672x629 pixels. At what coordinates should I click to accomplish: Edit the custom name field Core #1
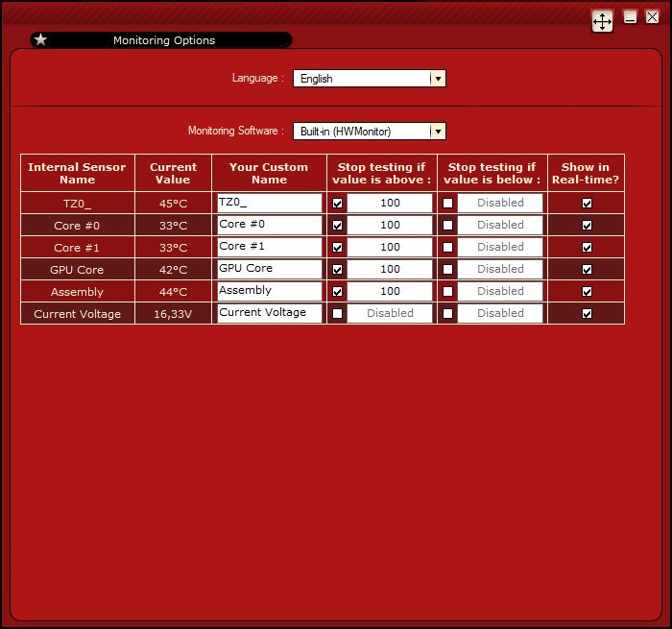[270, 247]
